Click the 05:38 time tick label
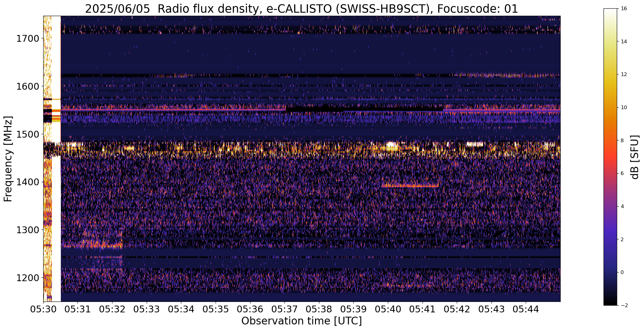This screenshot has height=330, width=644. (x=319, y=309)
